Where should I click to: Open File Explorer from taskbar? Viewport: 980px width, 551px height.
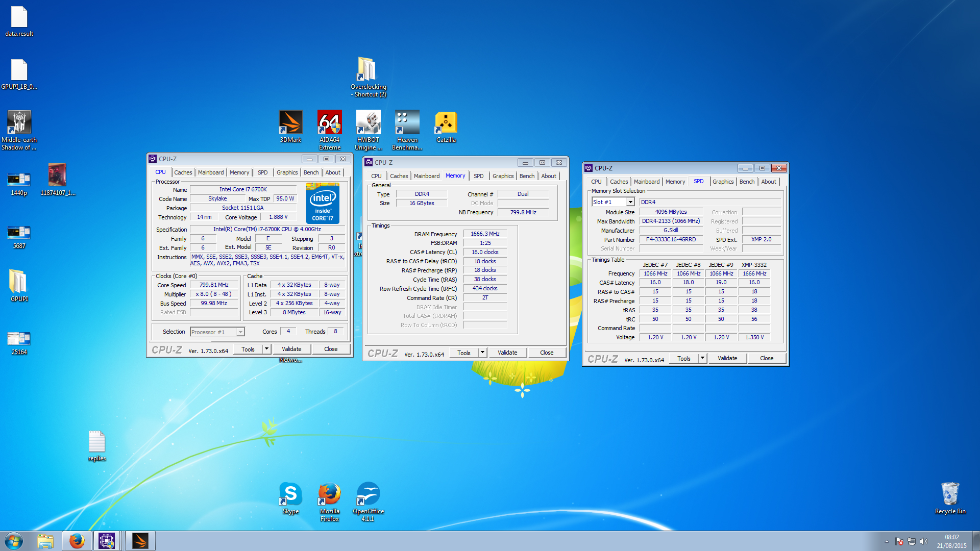45,541
